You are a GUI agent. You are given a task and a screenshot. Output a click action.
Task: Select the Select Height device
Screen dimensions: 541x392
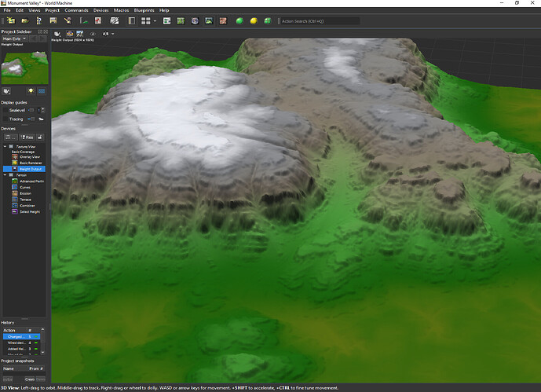26,211
